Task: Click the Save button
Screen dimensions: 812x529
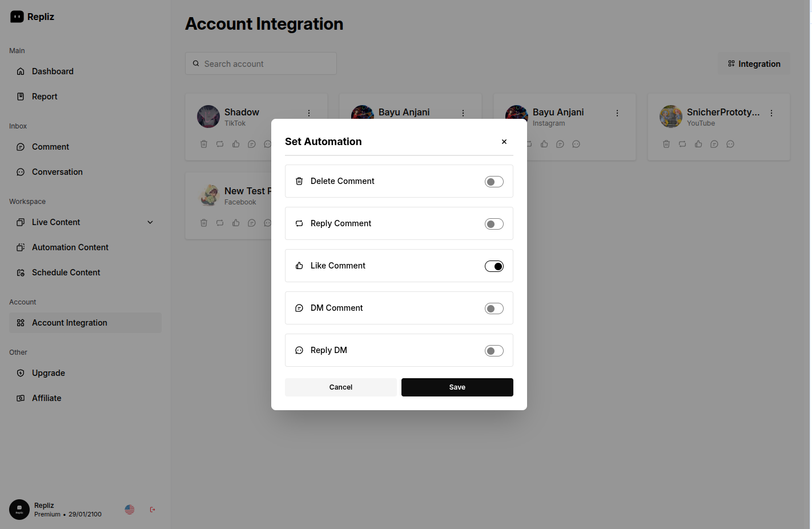Action: click(x=457, y=387)
